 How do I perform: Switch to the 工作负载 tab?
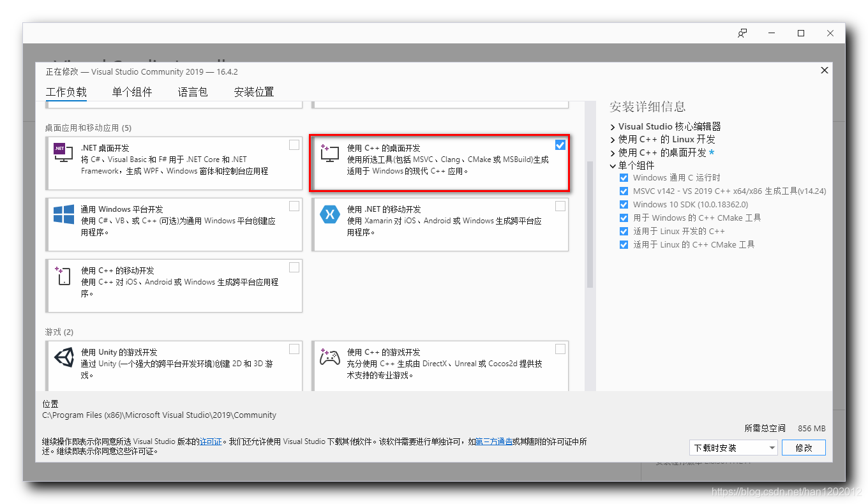click(66, 92)
